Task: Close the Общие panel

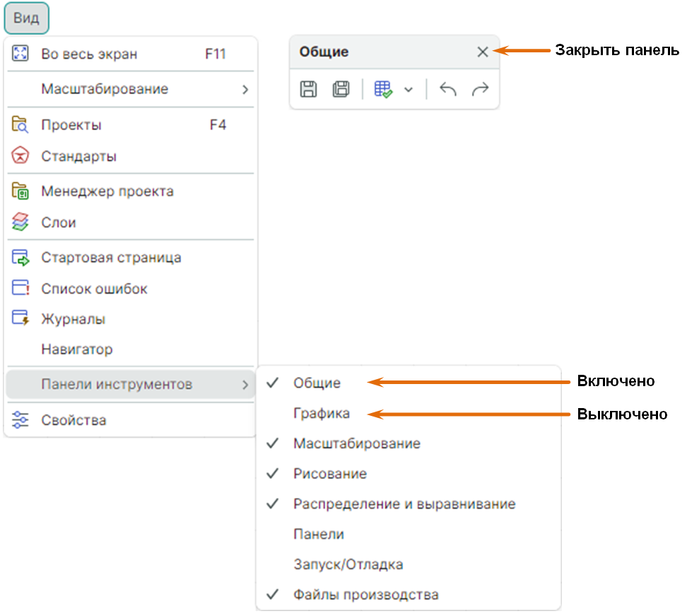Action: (x=483, y=52)
